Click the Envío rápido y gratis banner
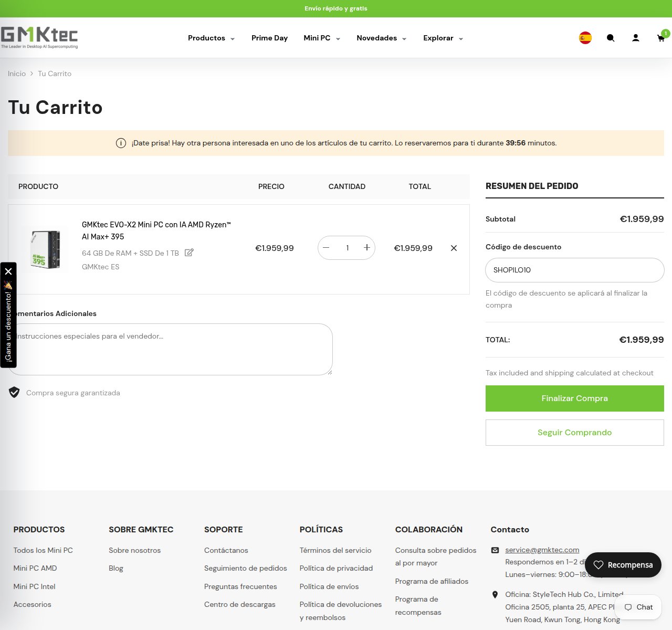The height and width of the screenshot is (630, 672). click(x=336, y=8)
